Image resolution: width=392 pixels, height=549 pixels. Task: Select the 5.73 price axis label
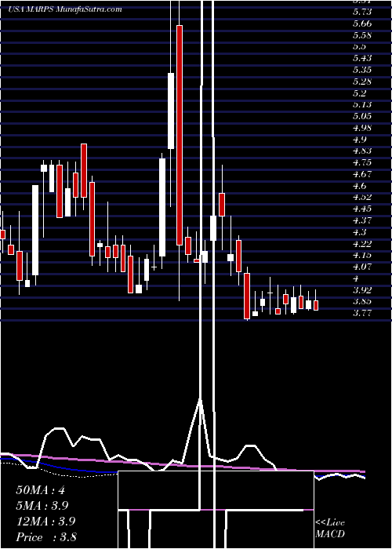[362, 12]
